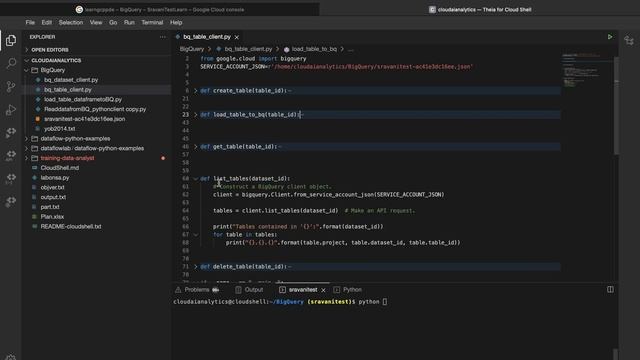Switch to the Output panel tab

249,290
